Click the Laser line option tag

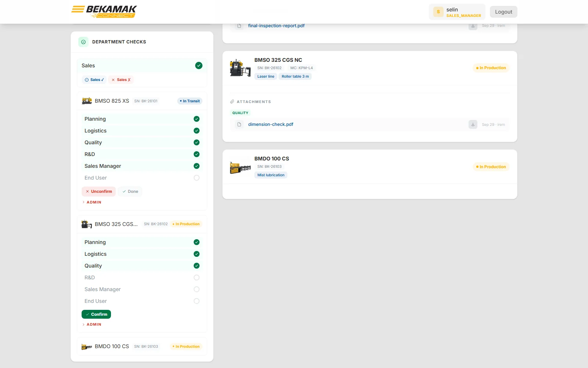266,77
